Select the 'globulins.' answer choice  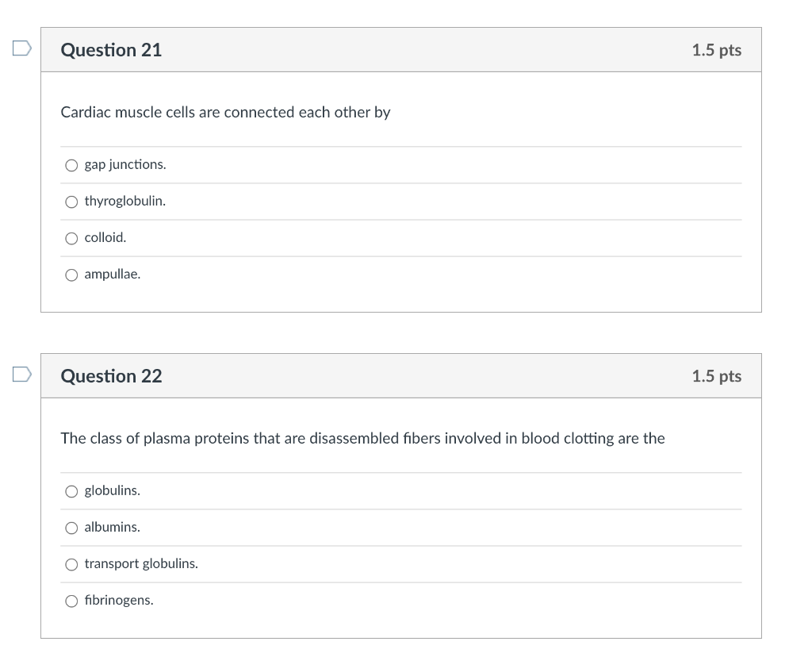[x=71, y=491]
